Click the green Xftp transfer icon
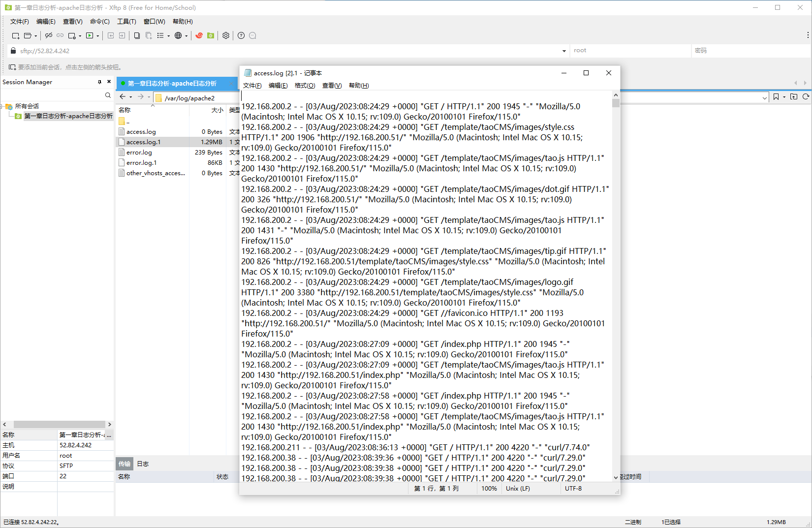The height and width of the screenshot is (528, 812). click(x=211, y=35)
